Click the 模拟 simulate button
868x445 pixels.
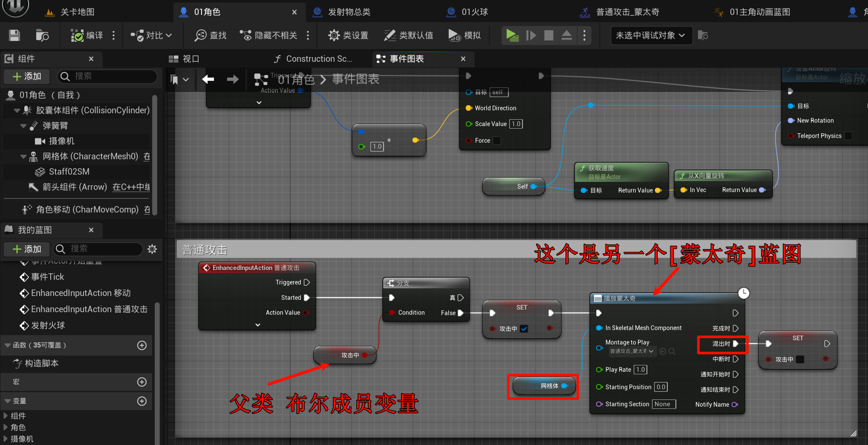464,35
